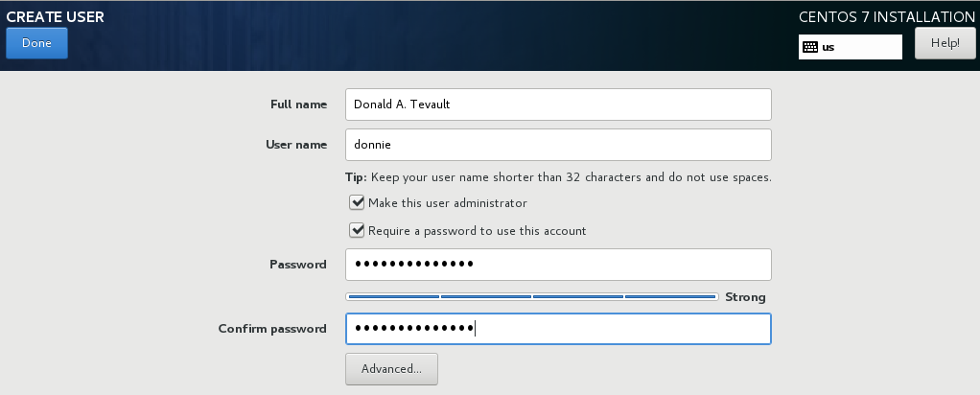Focus the Full name input field
The height and width of the screenshot is (395, 980).
tap(558, 105)
